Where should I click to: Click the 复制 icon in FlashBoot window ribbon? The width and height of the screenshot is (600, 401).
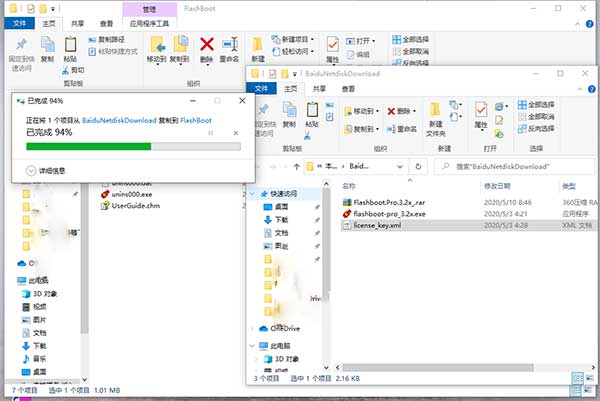pyautogui.click(x=47, y=50)
